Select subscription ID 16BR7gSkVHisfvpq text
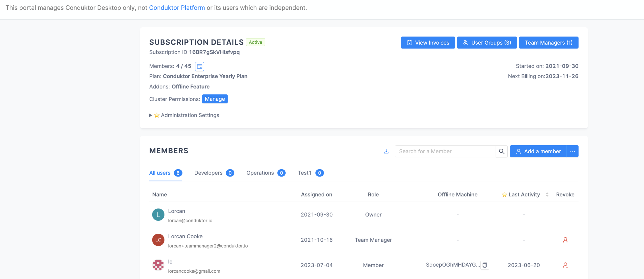 (214, 52)
